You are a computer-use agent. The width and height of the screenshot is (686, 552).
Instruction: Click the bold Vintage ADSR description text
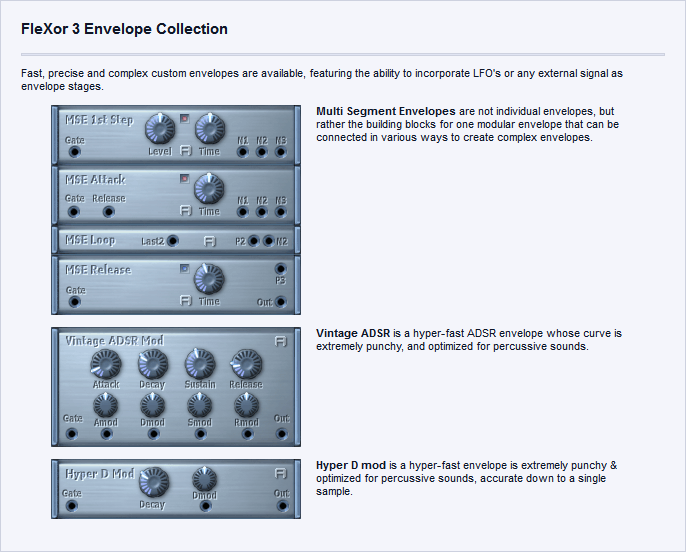point(353,333)
